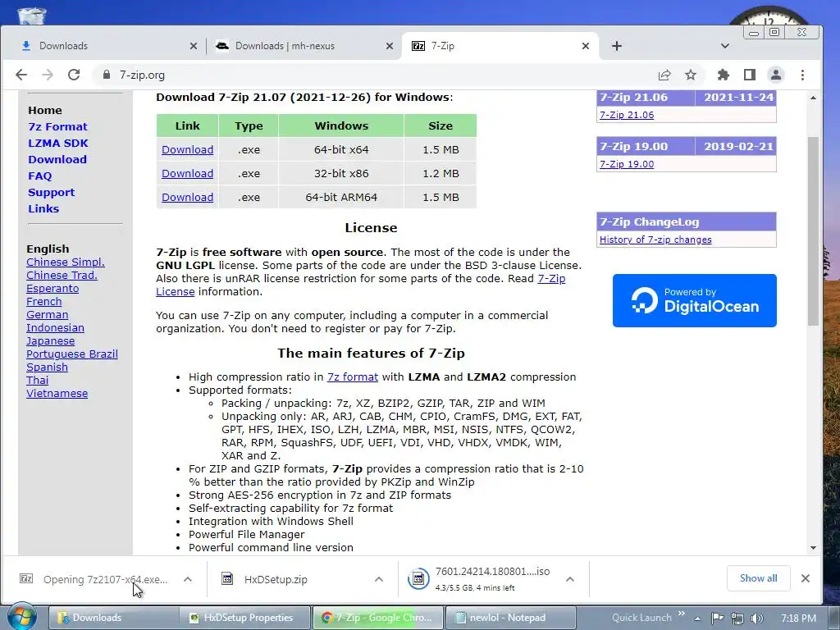This screenshot has height=630, width=840.
Task: Expand options for HxDSetup.zip download
Action: [379, 579]
